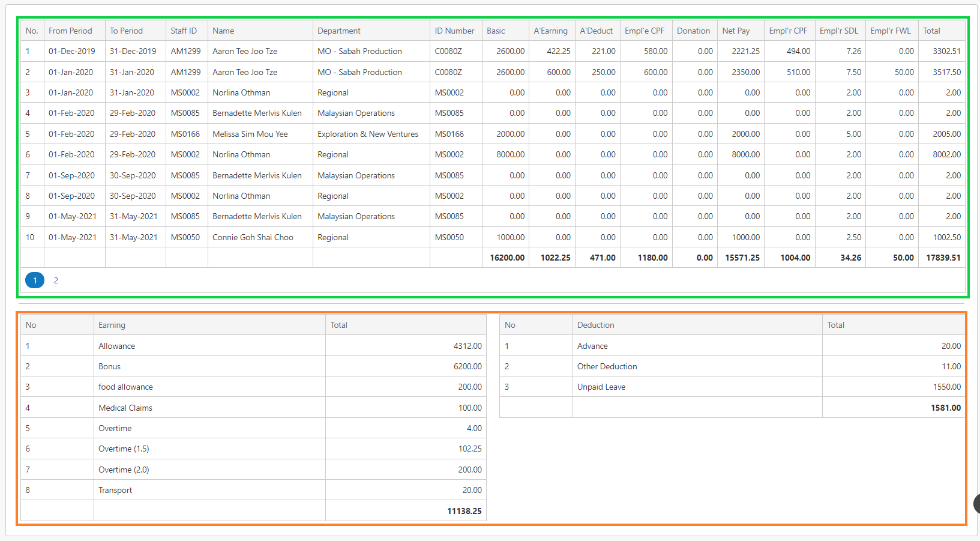The width and height of the screenshot is (980, 541).
Task: Click the Empl'r FWL column header
Action: coord(891,31)
